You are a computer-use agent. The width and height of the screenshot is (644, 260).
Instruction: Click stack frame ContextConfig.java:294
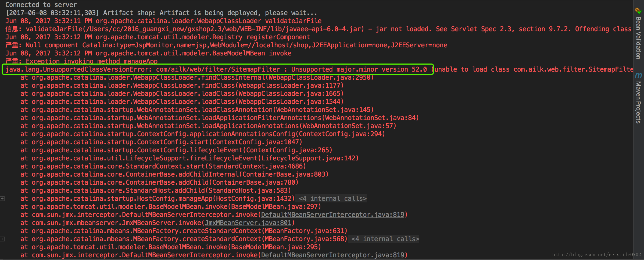tap(203, 134)
